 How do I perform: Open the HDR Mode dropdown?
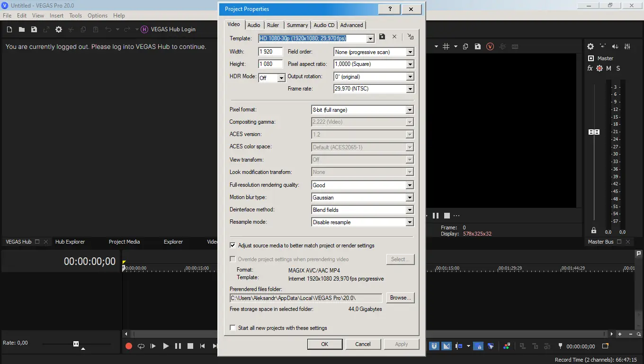click(281, 78)
